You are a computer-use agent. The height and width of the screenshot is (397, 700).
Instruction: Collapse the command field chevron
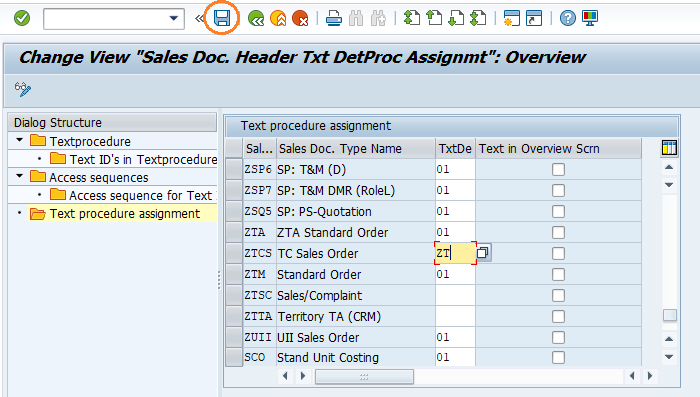[199, 19]
